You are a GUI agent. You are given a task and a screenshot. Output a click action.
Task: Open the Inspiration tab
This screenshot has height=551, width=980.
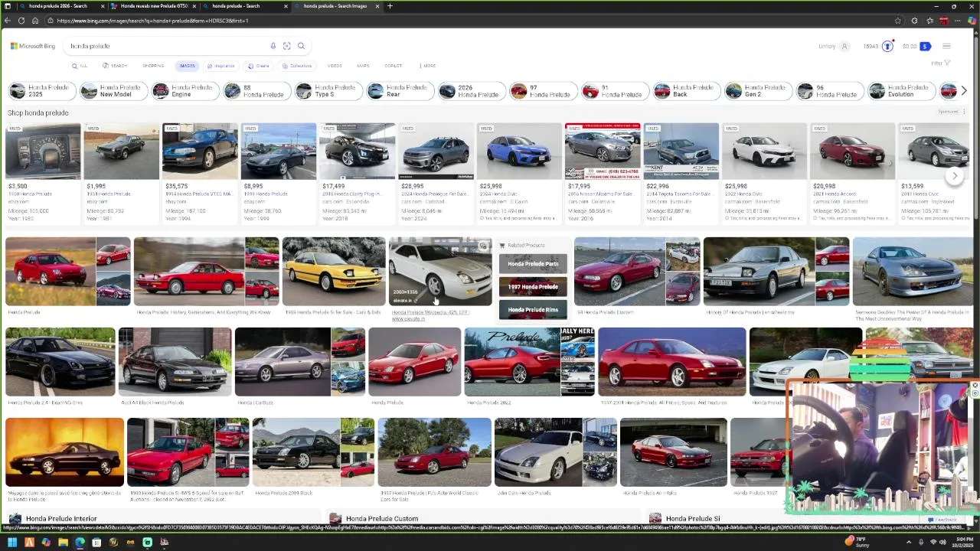coord(221,66)
